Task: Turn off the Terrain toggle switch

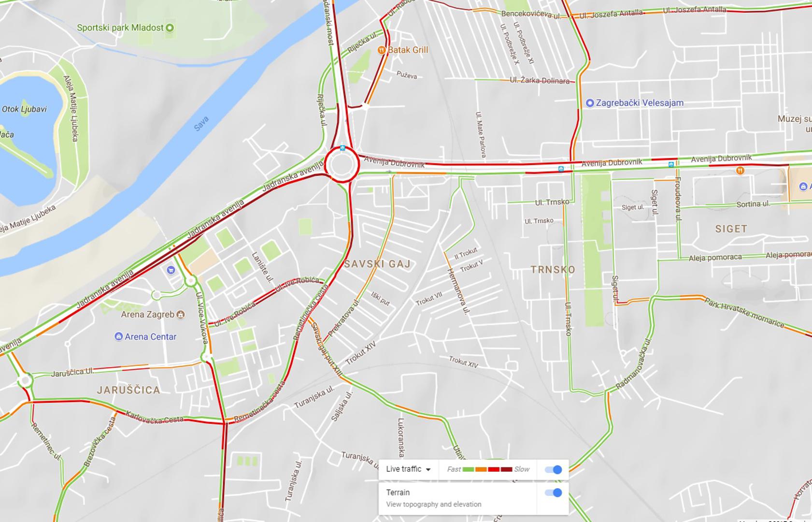Action: point(554,493)
